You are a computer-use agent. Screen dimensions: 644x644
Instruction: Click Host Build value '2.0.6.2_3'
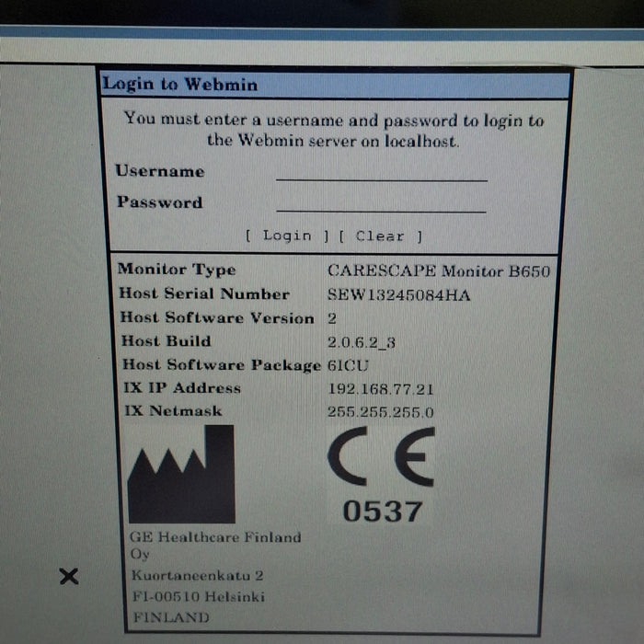click(x=362, y=342)
